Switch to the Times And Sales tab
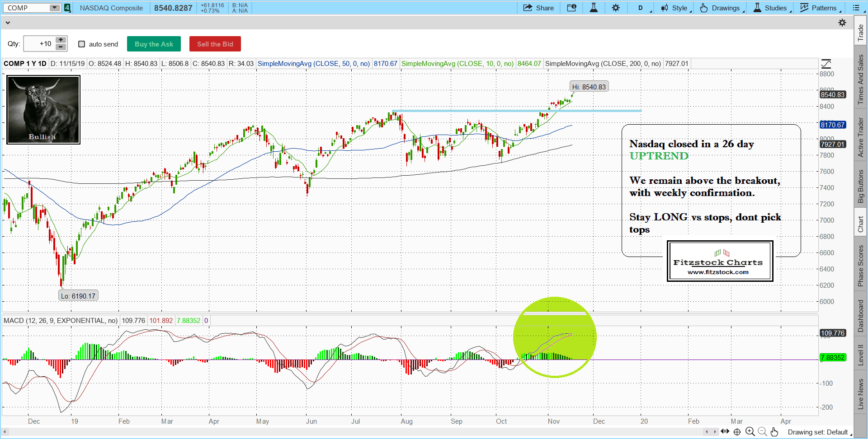Viewport: 868px width, 439px height. pyautogui.click(x=861, y=79)
